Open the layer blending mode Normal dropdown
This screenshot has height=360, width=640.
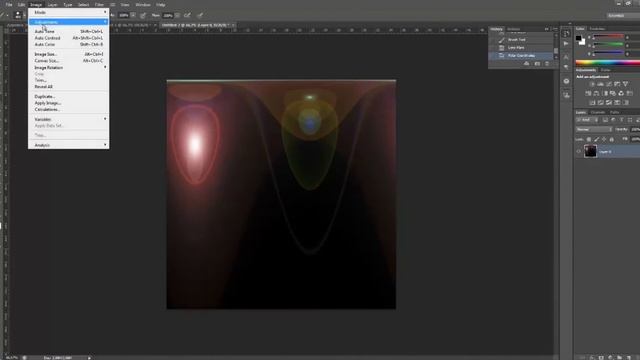(594, 129)
